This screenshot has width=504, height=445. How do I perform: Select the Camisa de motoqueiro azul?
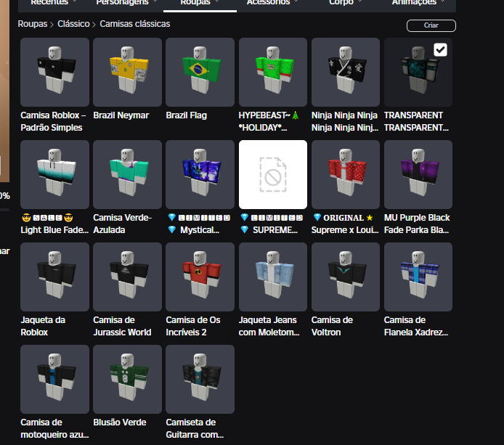coord(54,379)
